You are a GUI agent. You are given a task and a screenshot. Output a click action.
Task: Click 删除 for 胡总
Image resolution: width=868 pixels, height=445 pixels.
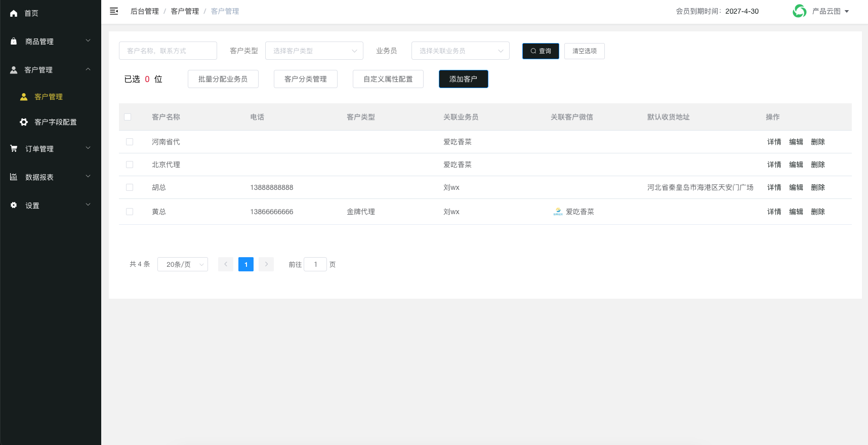[818, 187]
